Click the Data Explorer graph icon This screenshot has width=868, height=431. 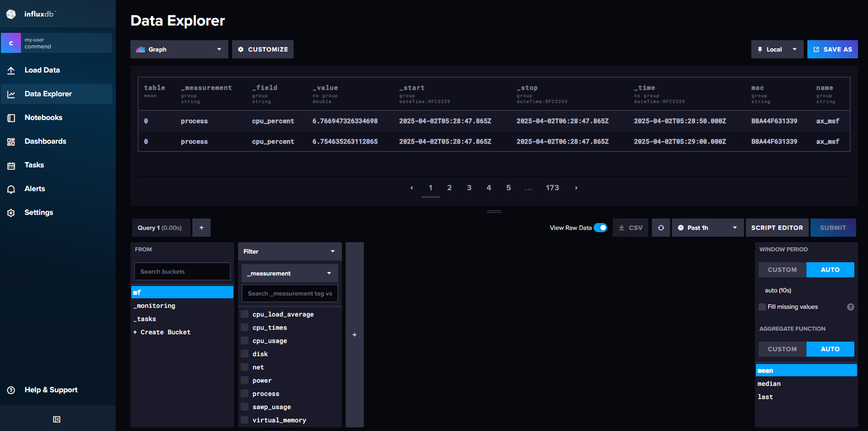click(11, 94)
